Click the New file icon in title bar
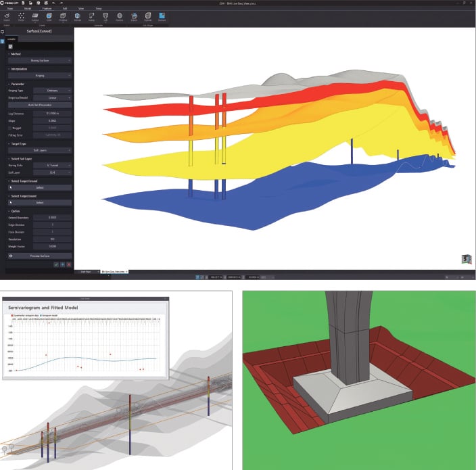Screen dimensions: 476x470 (x=23, y=3)
